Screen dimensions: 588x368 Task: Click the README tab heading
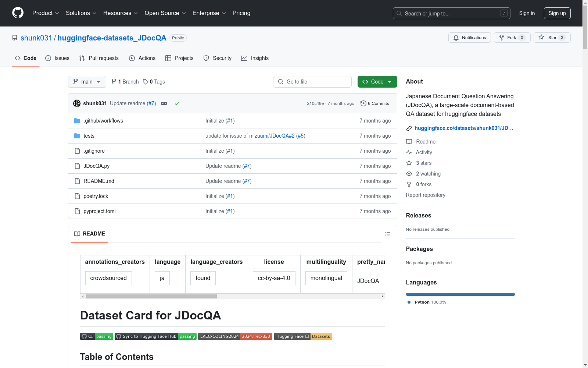(x=90, y=234)
